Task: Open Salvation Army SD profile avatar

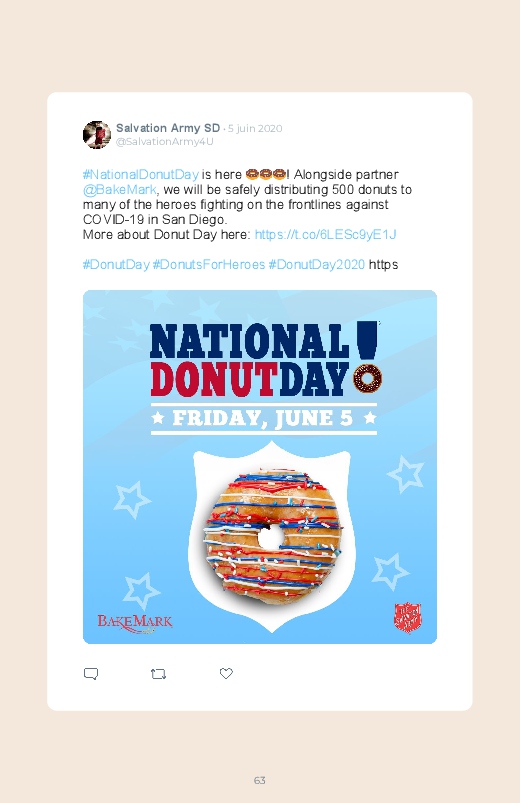Action: coord(96,135)
